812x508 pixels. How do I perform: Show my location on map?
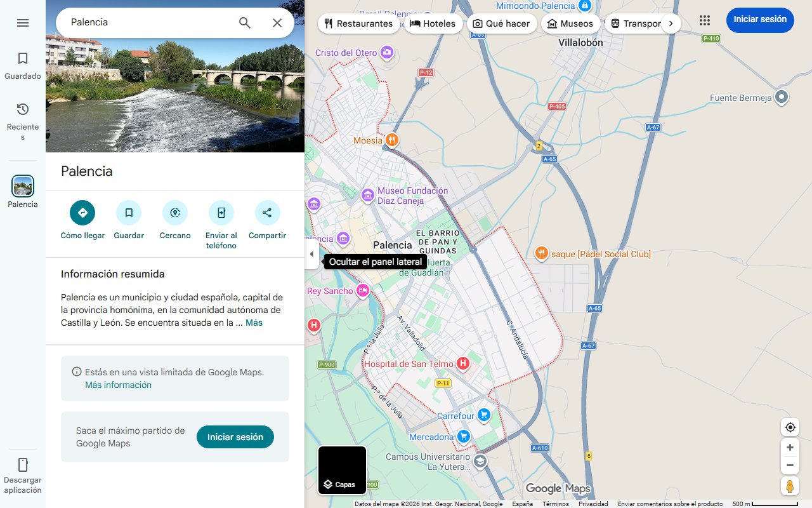tap(790, 427)
